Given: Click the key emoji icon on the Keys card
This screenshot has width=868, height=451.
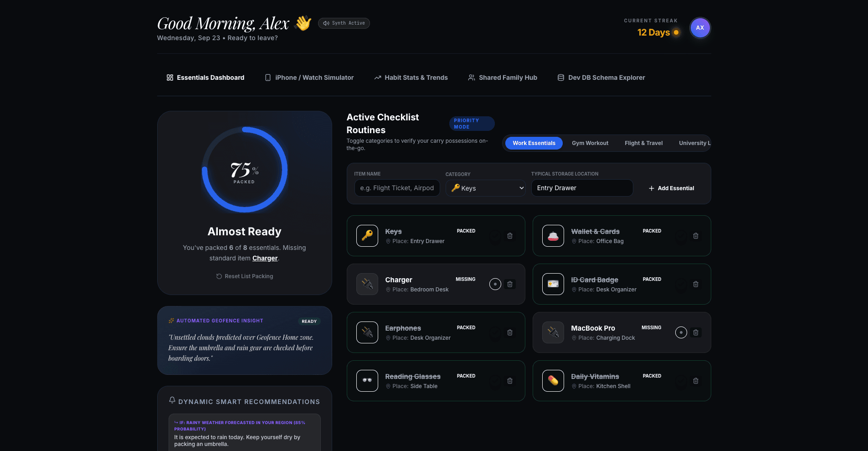Looking at the screenshot, I should (x=367, y=236).
